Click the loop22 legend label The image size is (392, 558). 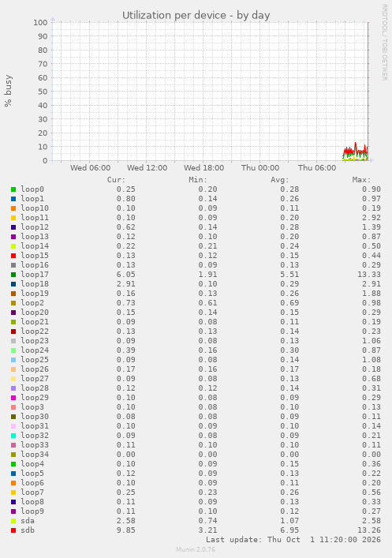tap(35, 331)
